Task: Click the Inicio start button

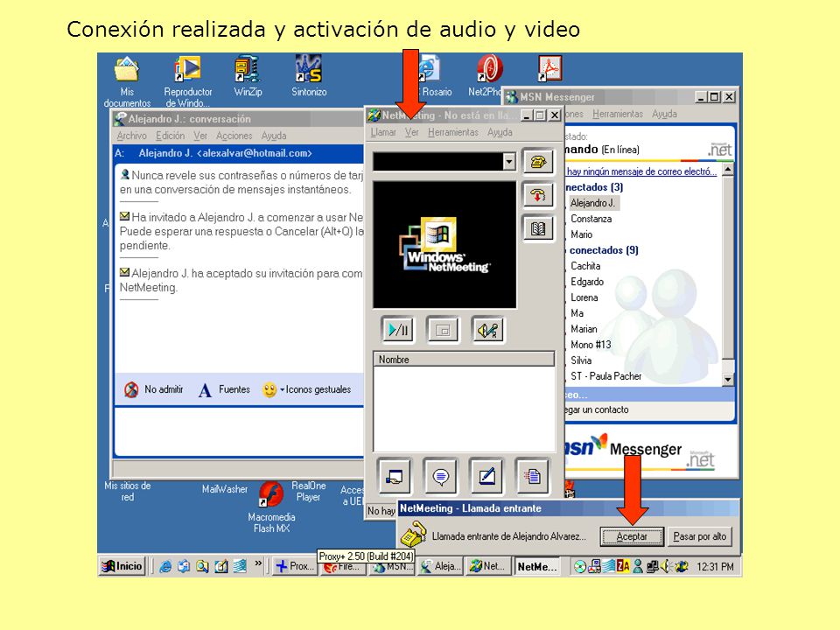Action: point(122,566)
